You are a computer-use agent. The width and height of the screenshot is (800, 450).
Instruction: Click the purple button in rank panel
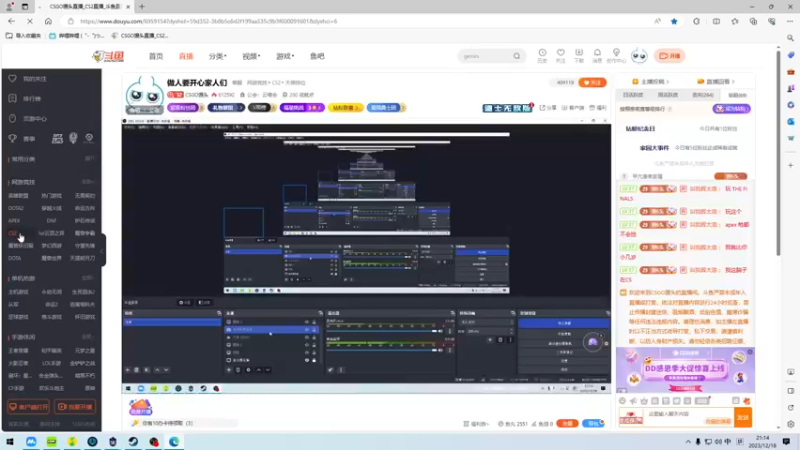[x=731, y=109]
